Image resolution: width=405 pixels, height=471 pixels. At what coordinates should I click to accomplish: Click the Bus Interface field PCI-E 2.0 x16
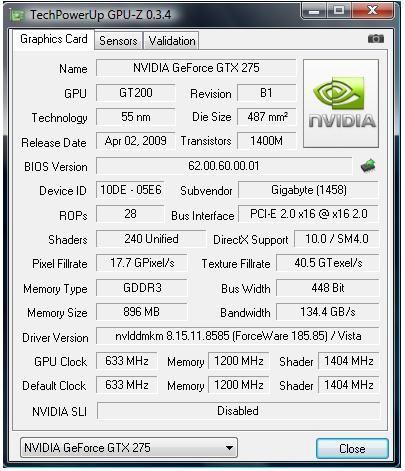[x=308, y=214]
